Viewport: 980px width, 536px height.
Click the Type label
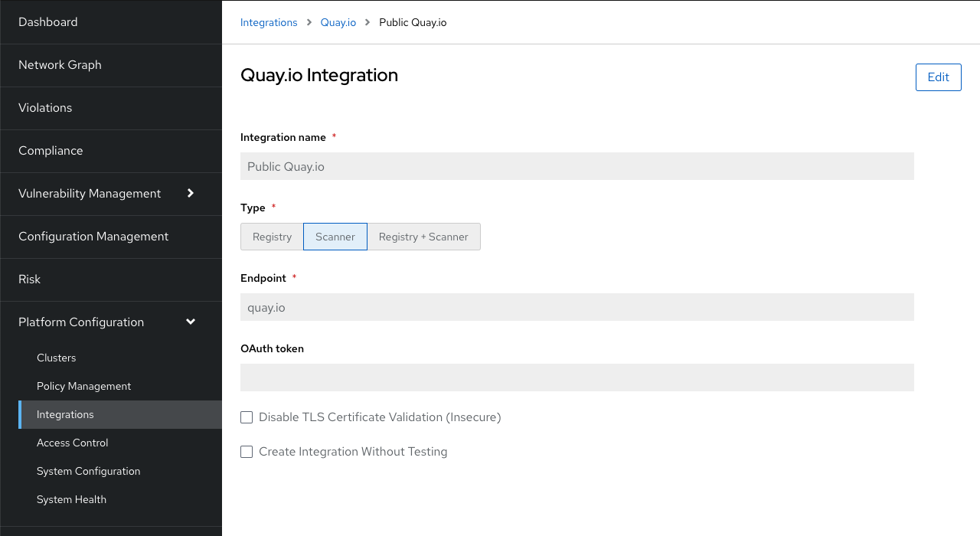[x=253, y=208]
